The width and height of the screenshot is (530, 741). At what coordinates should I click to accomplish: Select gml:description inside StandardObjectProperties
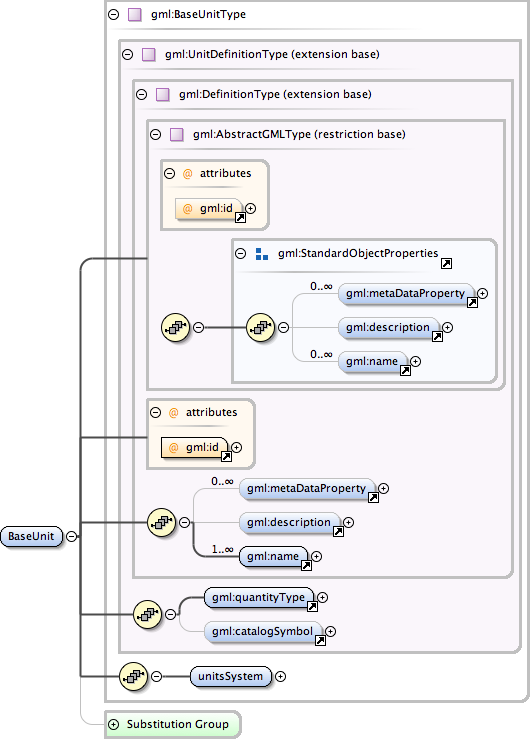coord(388,327)
